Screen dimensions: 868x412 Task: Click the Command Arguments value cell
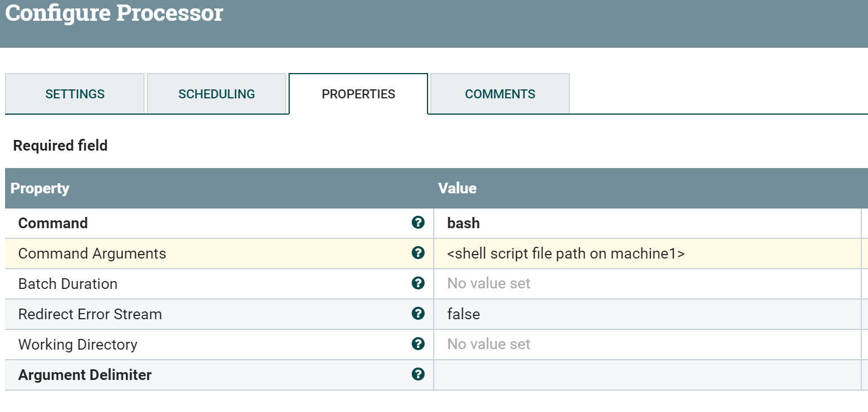click(565, 253)
